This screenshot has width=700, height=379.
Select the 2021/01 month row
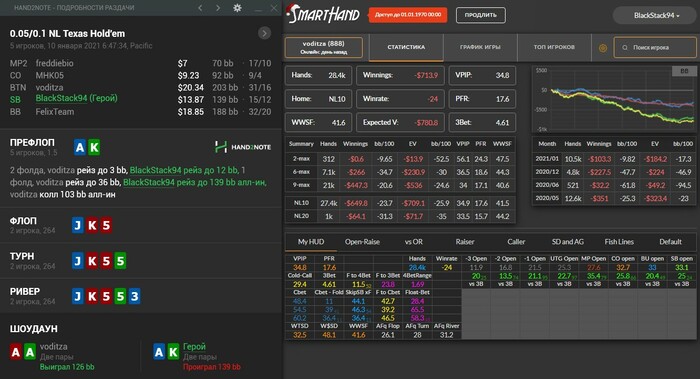coord(614,159)
